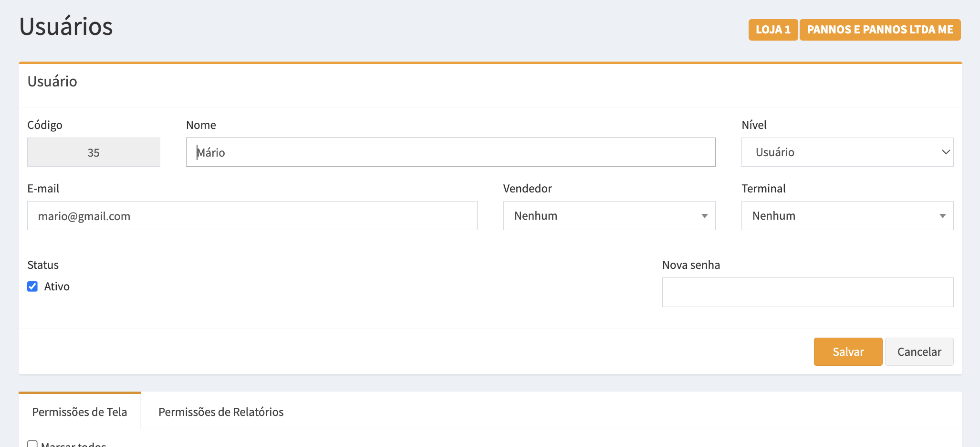This screenshot has height=447, width=980.
Task: Click the PANNOS E PANNOS LTDA ME badge
Action: (x=879, y=30)
